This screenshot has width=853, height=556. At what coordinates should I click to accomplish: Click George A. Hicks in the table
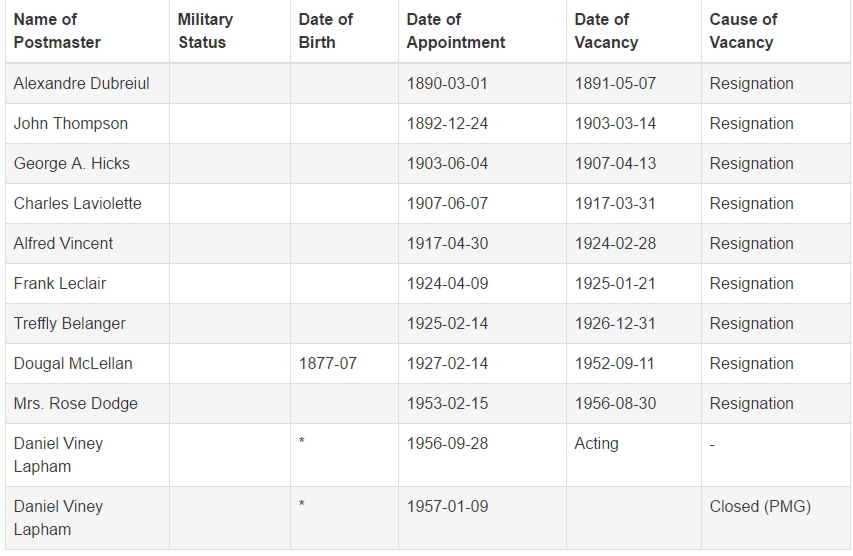point(72,164)
